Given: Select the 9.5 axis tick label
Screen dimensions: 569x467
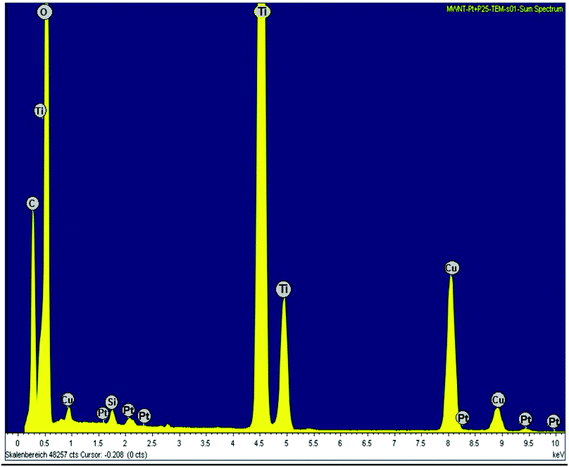Looking at the screenshot, I should (529, 443).
